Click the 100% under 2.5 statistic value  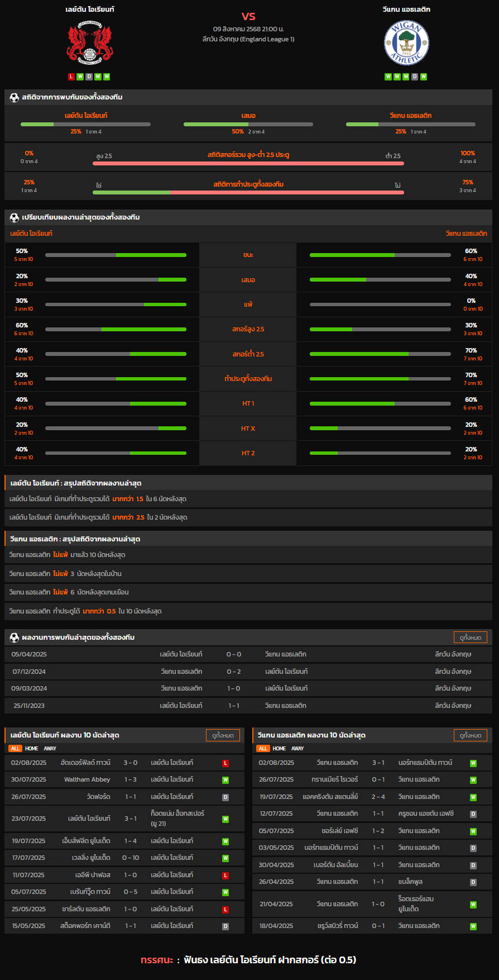pyautogui.click(x=468, y=153)
